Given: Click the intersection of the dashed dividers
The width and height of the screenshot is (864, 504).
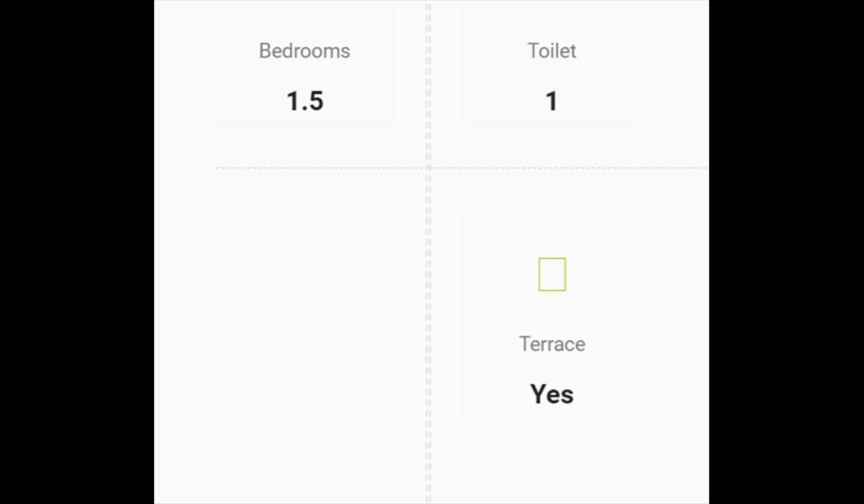Looking at the screenshot, I should 428,168.
